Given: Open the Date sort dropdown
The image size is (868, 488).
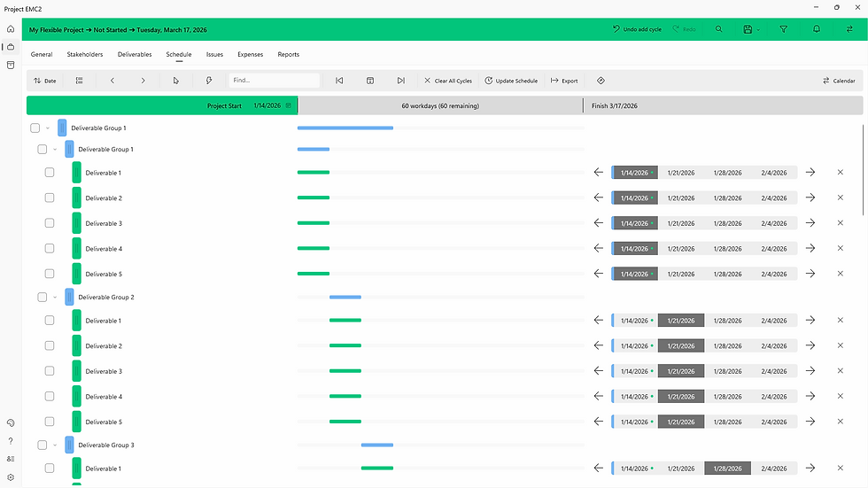Looking at the screenshot, I should pyautogui.click(x=45, y=81).
